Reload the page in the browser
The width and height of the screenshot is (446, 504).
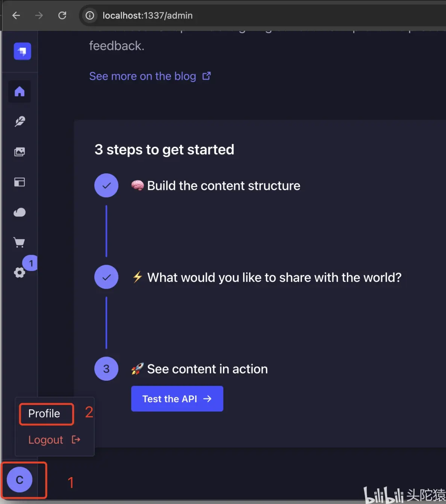coord(62,15)
